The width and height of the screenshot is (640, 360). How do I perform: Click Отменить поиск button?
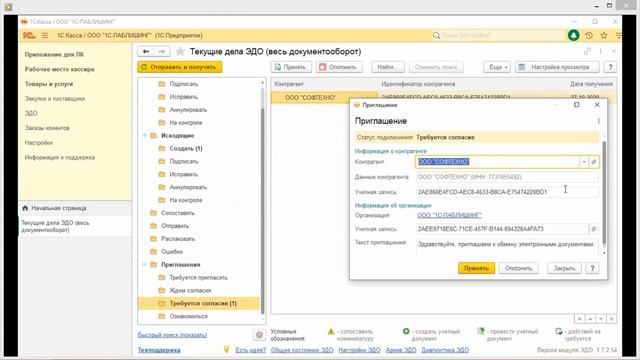[x=436, y=67]
